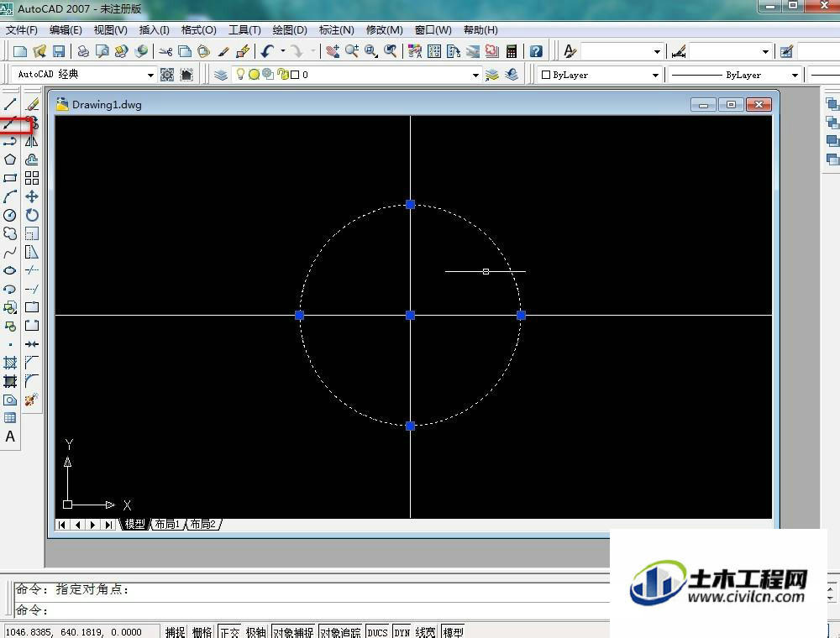Select the Rectangle draw tool
This screenshot has height=638, width=840.
coord(9,178)
